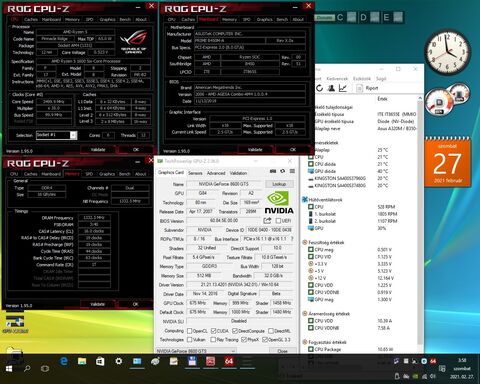This screenshot has height=384, width=480.
Task: Click the Lookup button in GPU-Z
Action: tap(279, 184)
